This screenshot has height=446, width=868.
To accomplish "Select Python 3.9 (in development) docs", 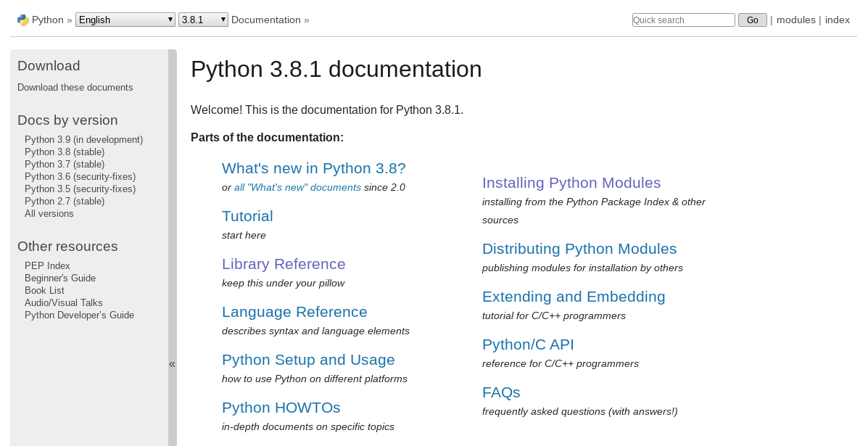I will click(83, 139).
